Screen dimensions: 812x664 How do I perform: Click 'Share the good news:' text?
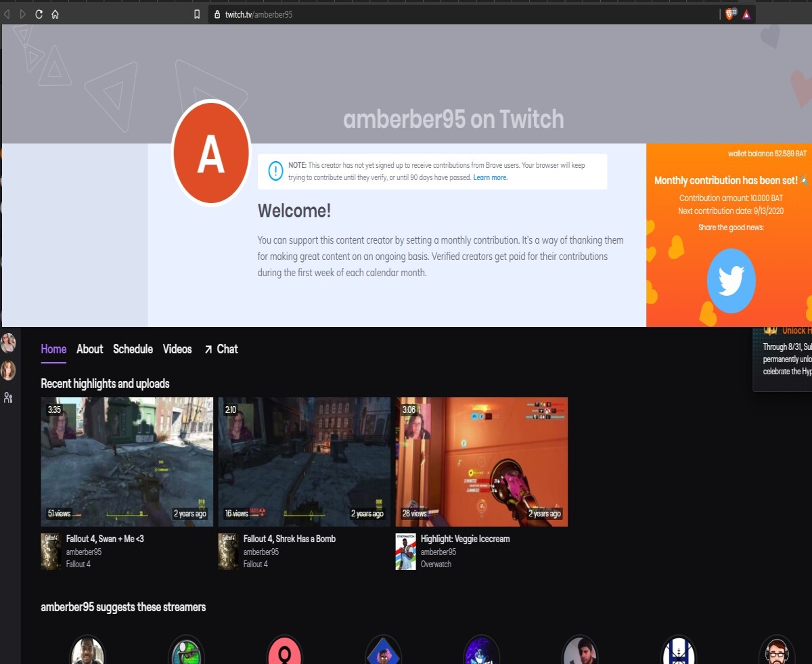click(731, 227)
